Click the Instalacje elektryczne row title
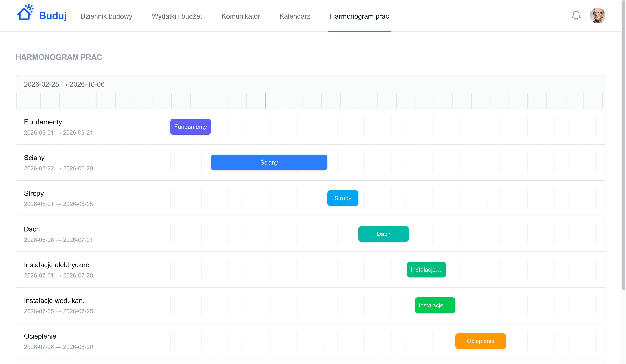Screen dimensions: 626x364 tap(57, 265)
